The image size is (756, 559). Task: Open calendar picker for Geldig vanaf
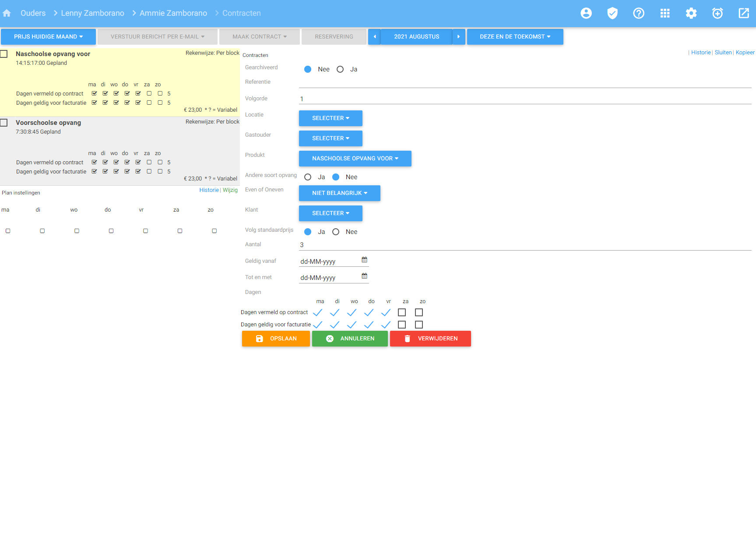tap(364, 260)
